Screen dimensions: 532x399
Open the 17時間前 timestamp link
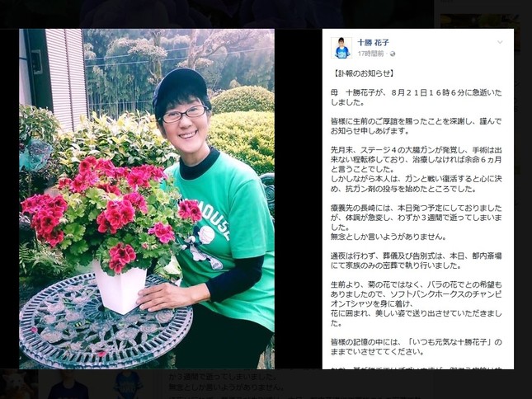[370, 54]
